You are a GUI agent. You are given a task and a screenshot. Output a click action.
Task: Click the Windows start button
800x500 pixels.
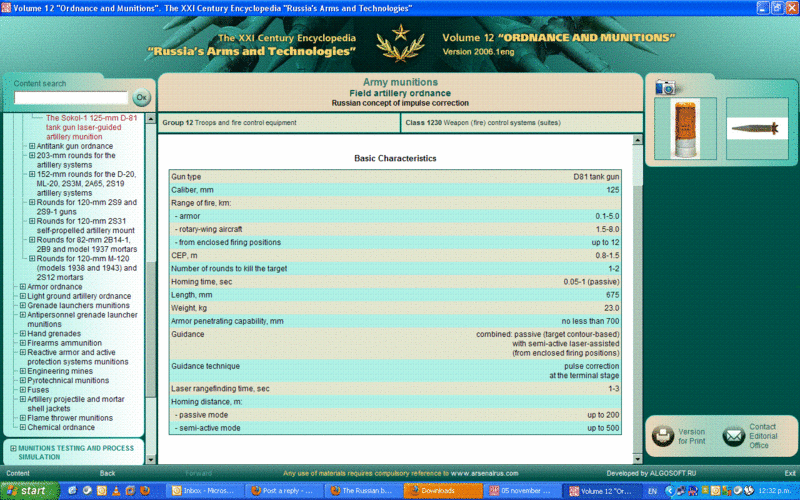tap(30, 491)
